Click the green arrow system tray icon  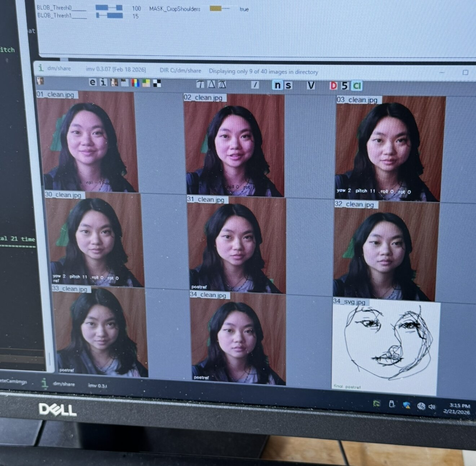(x=377, y=403)
